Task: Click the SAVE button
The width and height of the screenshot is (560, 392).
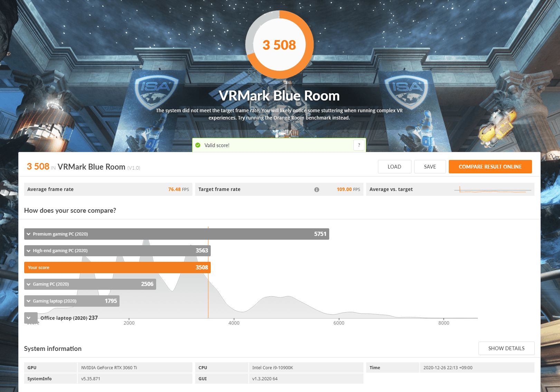Action: (x=430, y=166)
